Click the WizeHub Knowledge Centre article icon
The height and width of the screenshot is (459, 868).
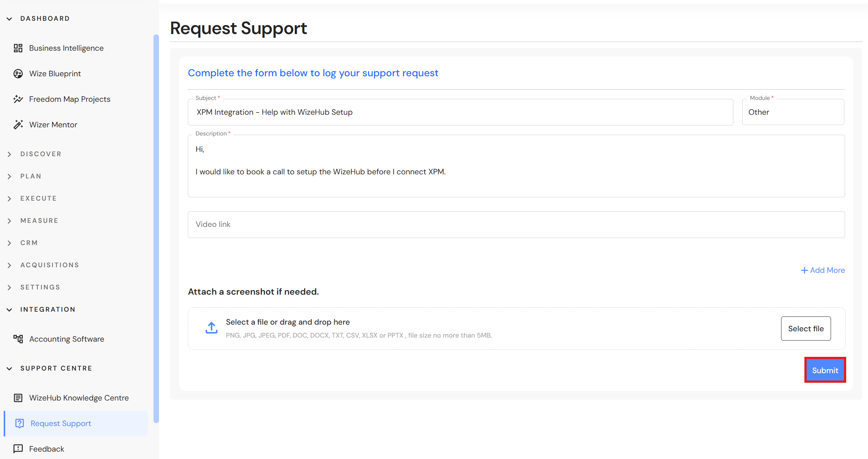(18, 398)
